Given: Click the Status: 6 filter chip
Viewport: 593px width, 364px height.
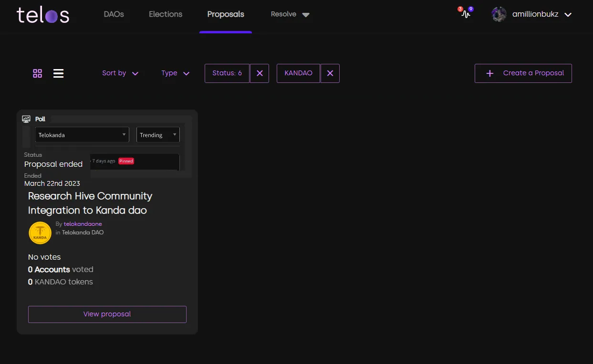Looking at the screenshot, I should [227, 73].
